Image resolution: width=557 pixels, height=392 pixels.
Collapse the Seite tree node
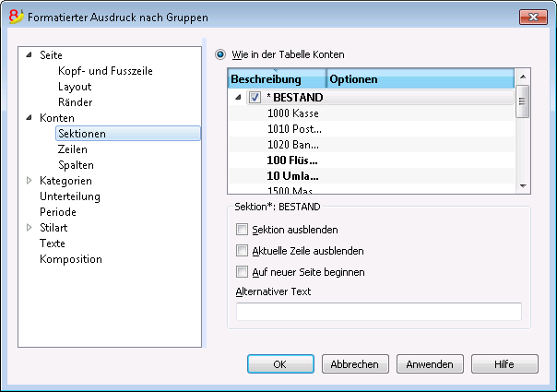30,54
